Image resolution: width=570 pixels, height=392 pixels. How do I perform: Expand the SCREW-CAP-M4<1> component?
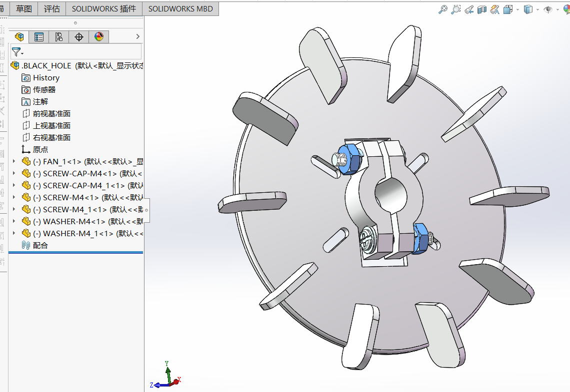click(x=14, y=173)
